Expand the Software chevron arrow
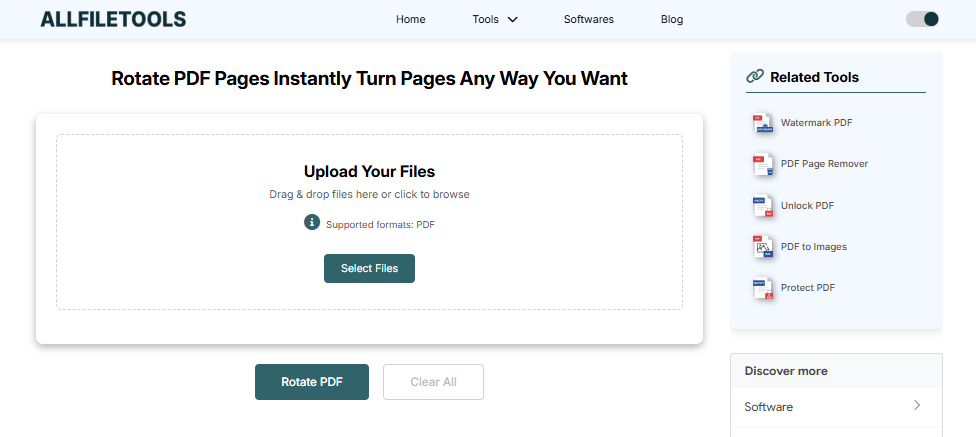This screenshot has height=437, width=976. pos(916,406)
